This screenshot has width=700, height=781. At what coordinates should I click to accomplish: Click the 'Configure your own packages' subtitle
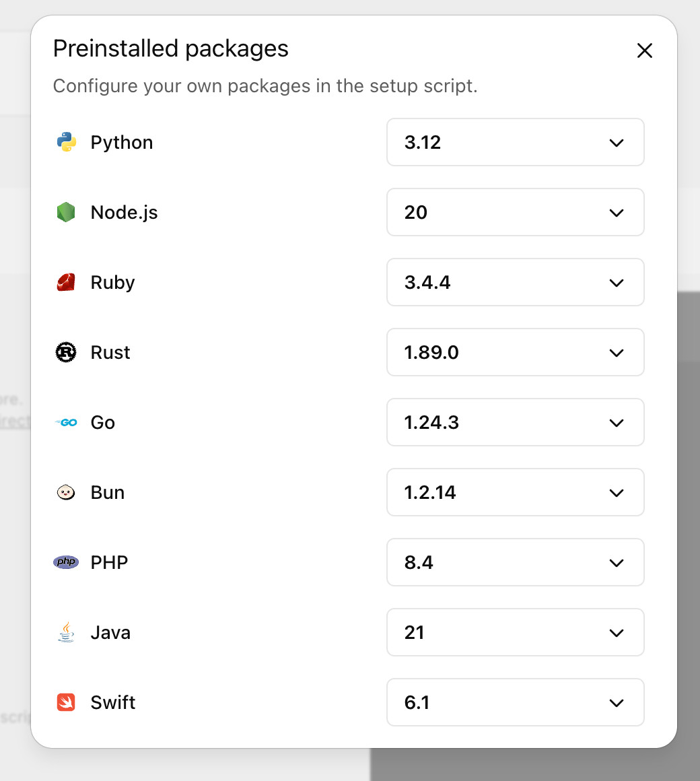tap(265, 86)
